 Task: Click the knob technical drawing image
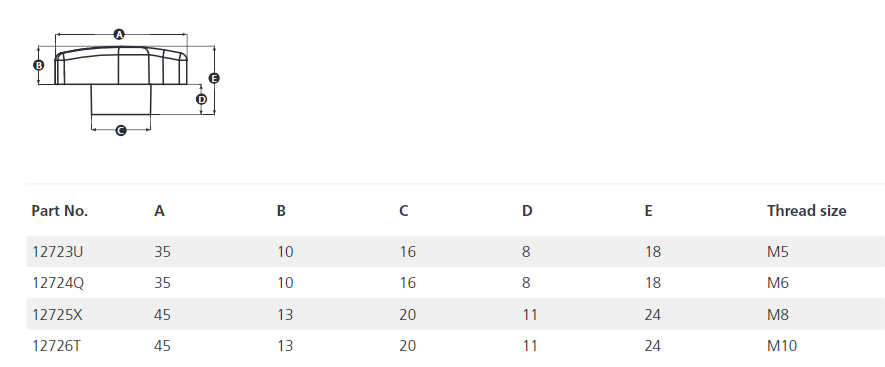point(126,82)
